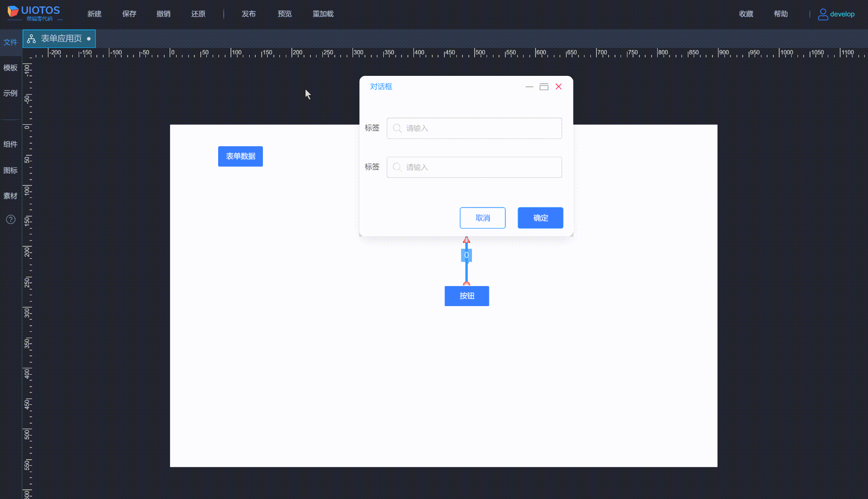Click the topology icon on 表单应用页 tab
This screenshot has width=868, height=499.
coord(31,39)
